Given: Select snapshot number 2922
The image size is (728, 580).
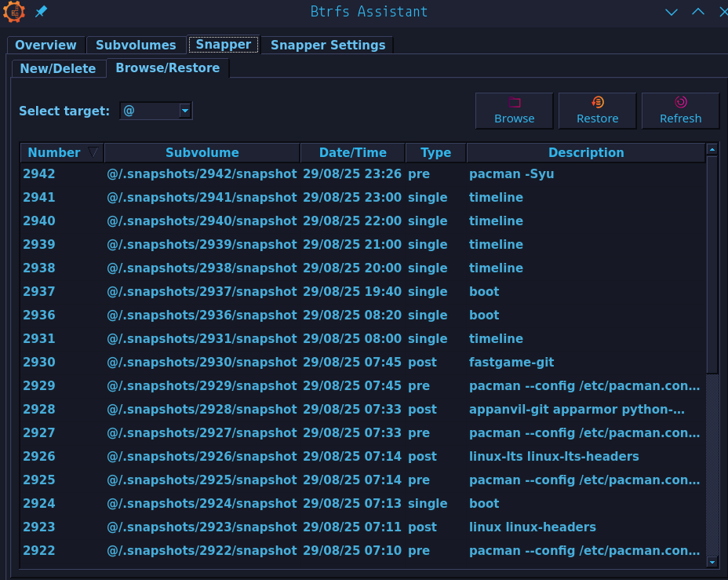Looking at the screenshot, I should click(39, 551).
